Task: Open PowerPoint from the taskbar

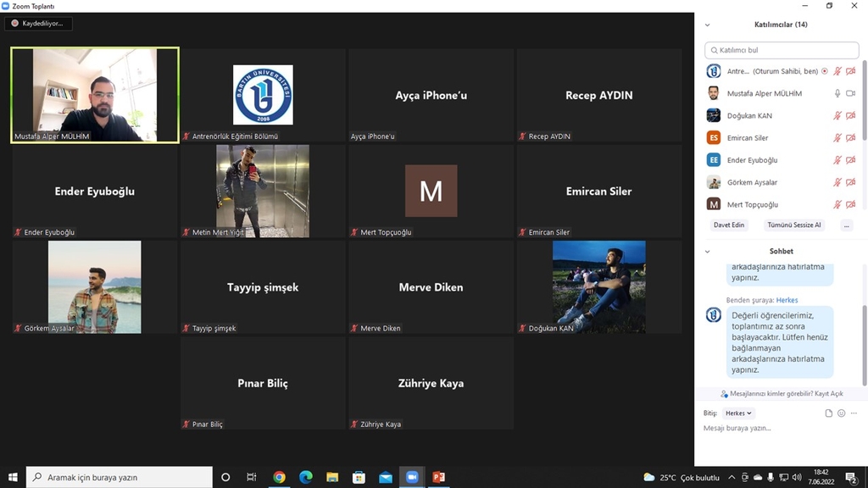Action: point(438,477)
